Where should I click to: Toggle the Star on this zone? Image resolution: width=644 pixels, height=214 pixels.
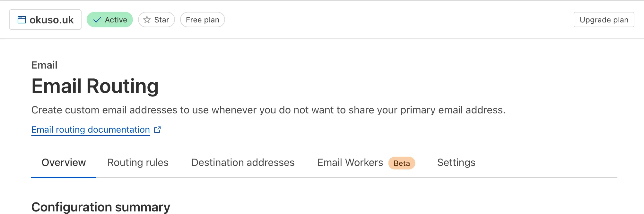click(x=156, y=20)
